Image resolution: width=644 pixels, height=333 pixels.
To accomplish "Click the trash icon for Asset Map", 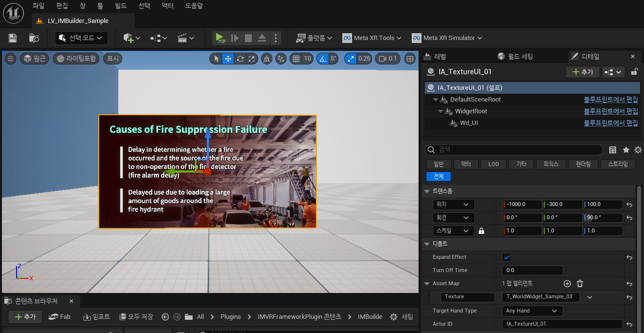I will click(580, 284).
